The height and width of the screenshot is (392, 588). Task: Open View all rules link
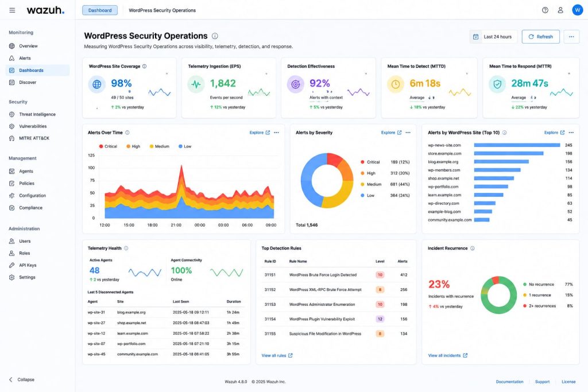(x=277, y=355)
